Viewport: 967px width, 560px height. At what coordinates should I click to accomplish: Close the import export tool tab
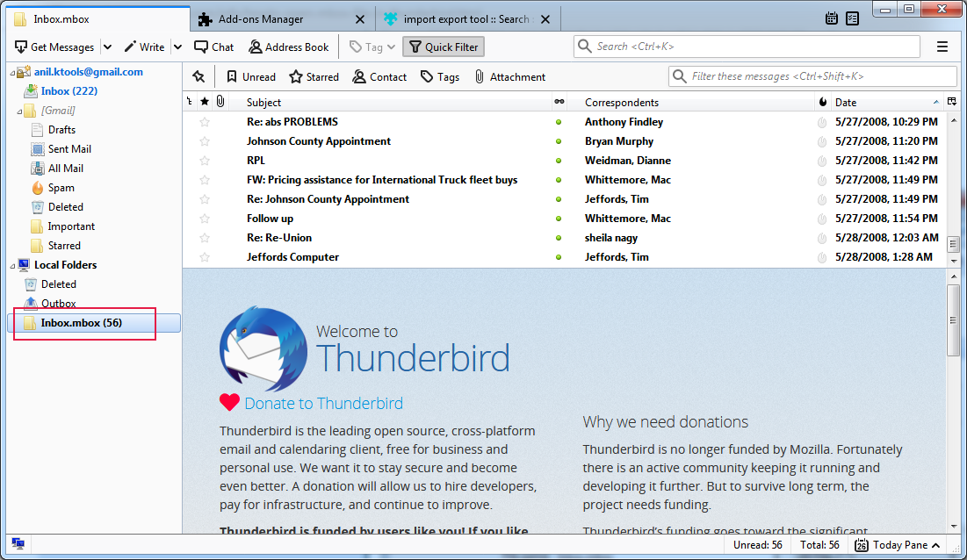click(545, 19)
